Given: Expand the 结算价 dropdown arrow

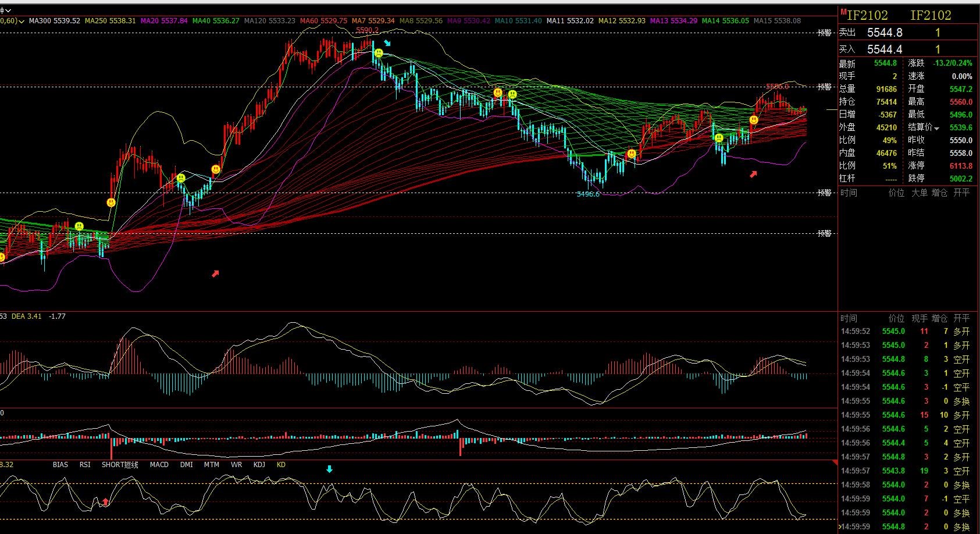Looking at the screenshot, I should [x=936, y=128].
